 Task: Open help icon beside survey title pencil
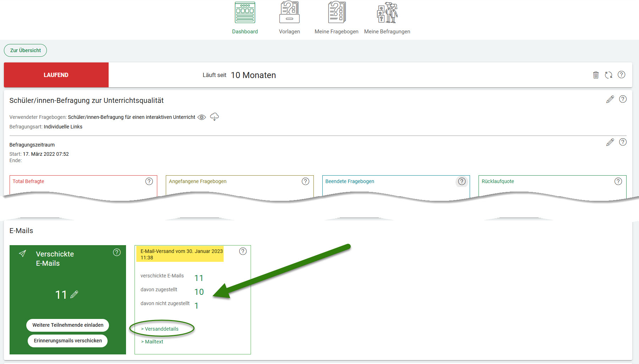pos(623,99)
